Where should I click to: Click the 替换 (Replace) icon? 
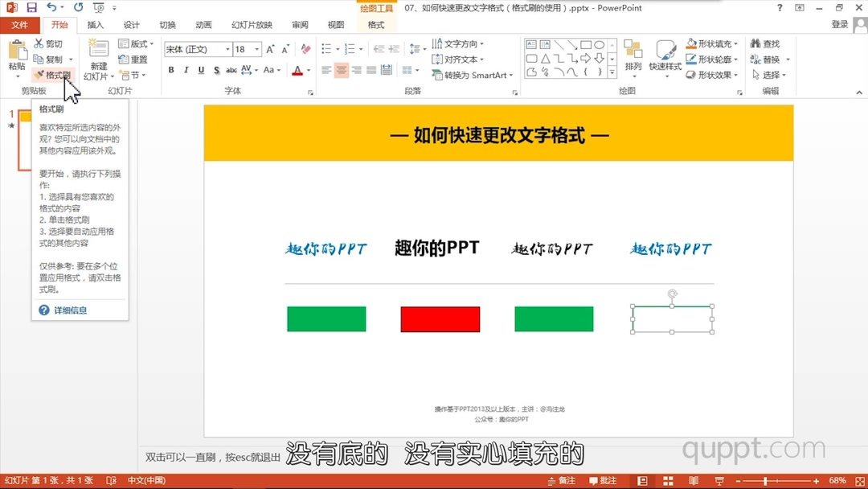[768, 58]
